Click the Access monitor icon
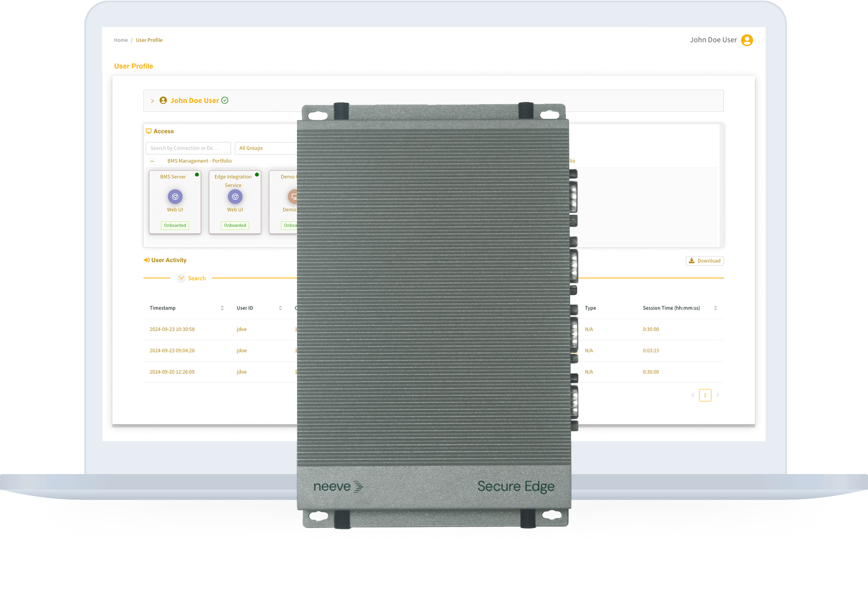This screenshot has width=868, height=599. tap(149, 131)
